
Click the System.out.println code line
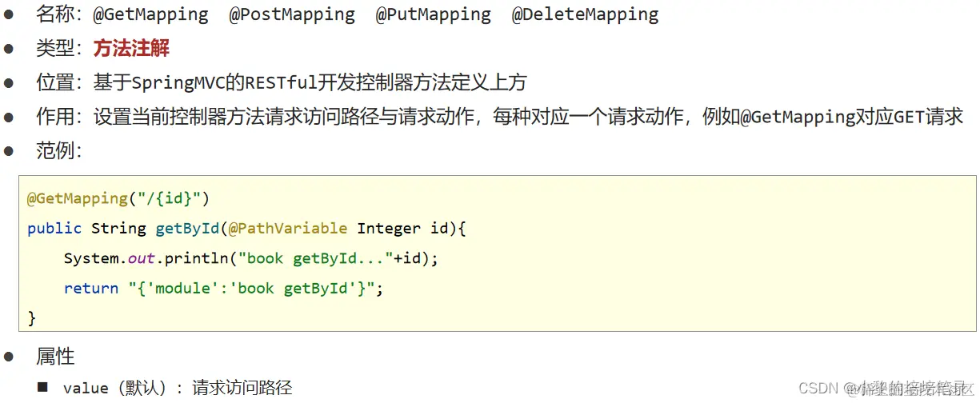(x=252, y=258)
